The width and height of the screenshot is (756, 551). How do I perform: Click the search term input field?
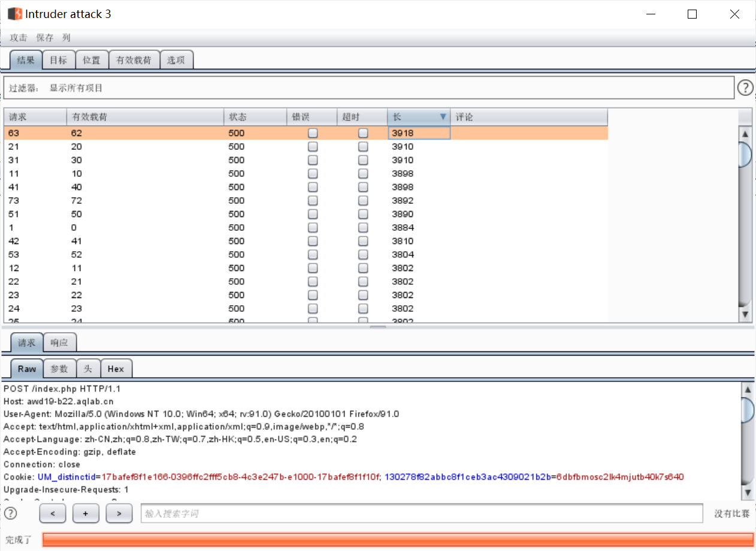pyautogui.click(x=422, y=513)
